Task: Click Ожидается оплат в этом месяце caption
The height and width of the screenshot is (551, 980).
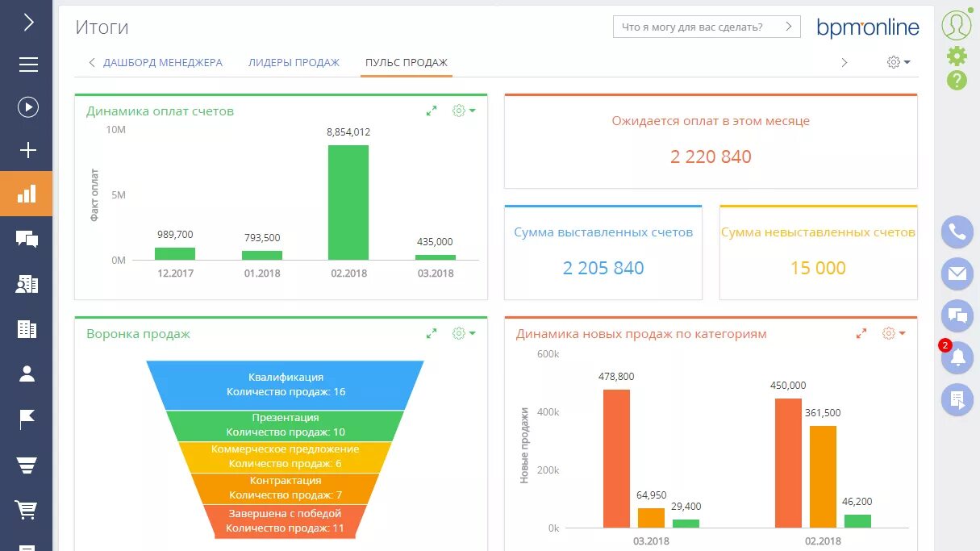Action: tap(711, 121)
